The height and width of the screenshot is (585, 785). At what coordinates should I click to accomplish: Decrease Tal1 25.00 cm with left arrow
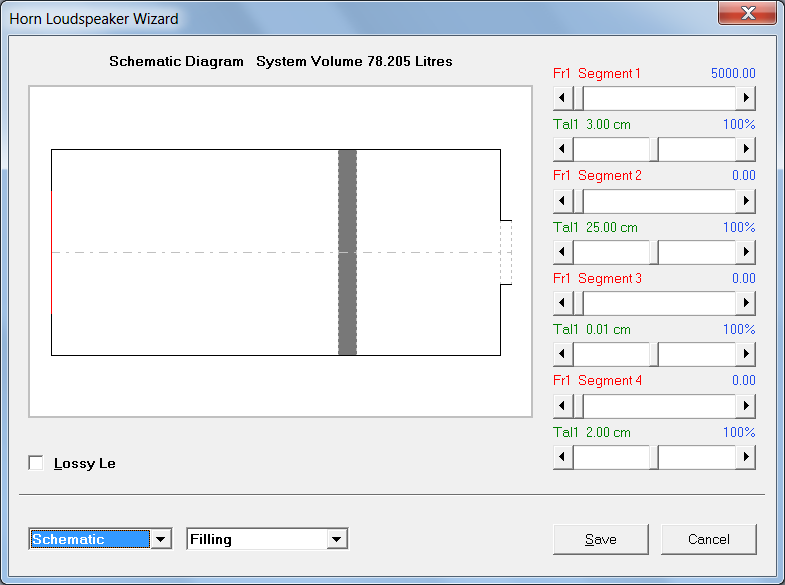(563, 251)
